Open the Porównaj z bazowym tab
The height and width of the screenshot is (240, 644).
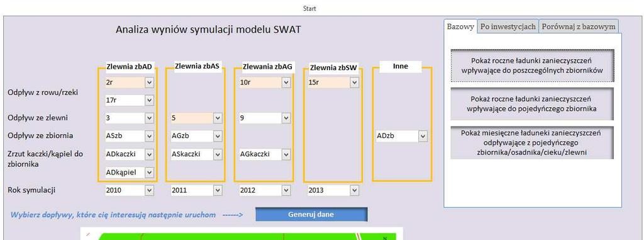pos(579,26)
